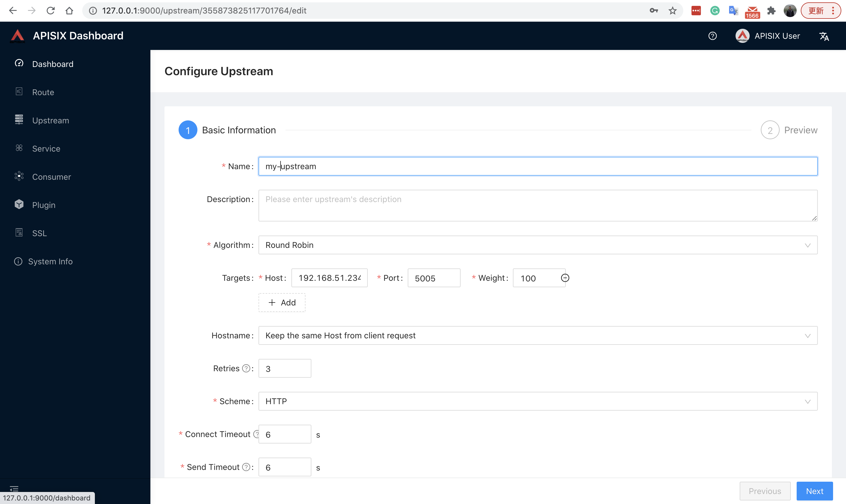Image resolution: width=846 pixels, height=504 pixels.
Task: Click the SSL navigation icon
Action: pyautogui.click(x=19, y=233)
